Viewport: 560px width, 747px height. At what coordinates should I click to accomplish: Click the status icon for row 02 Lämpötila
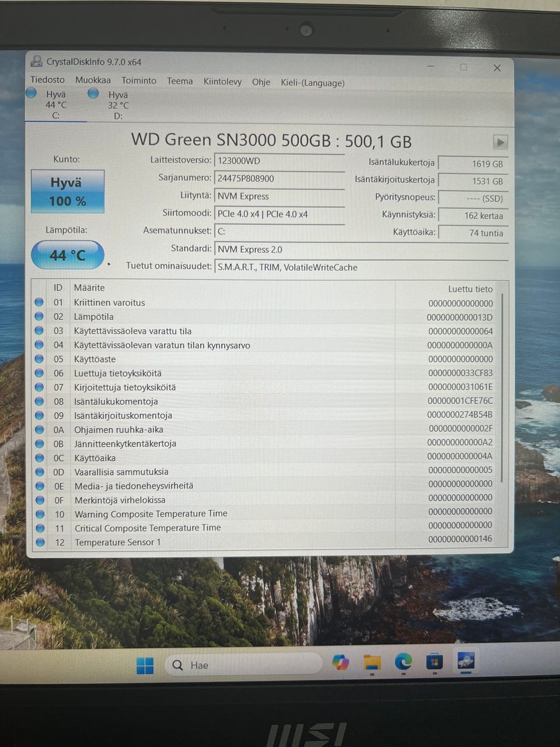pyautogui.click(x=39, y=316)
